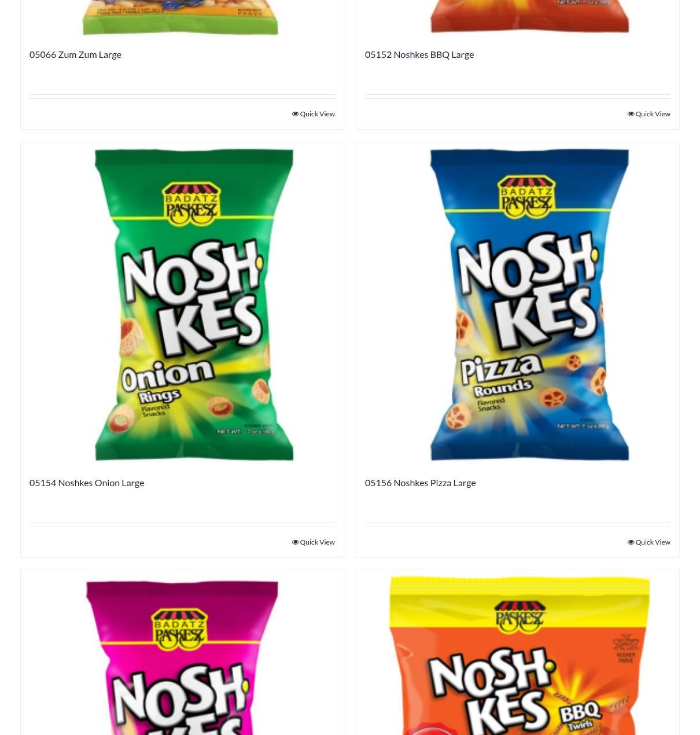Open the 05156 Noshkes Pizza Large product title

coord(421,483)
